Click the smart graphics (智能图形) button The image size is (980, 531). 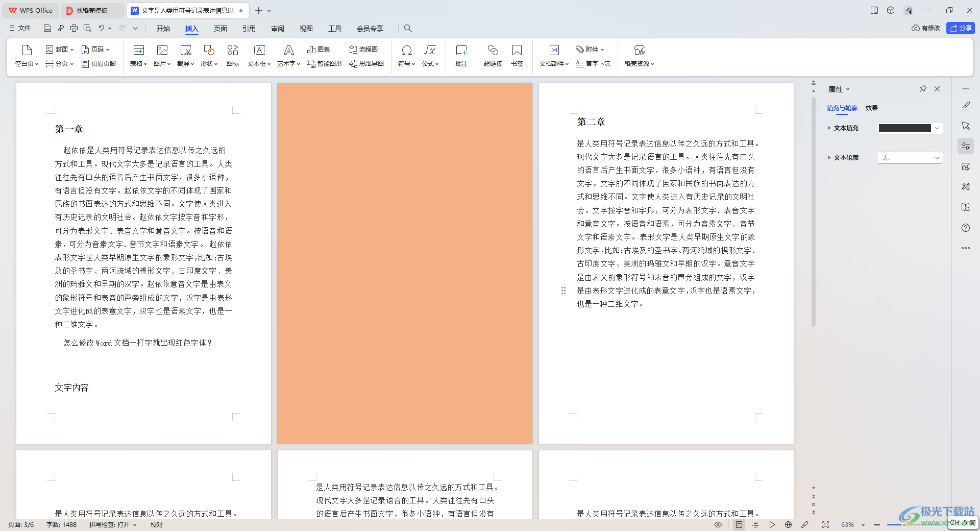[x=325, y=64]
